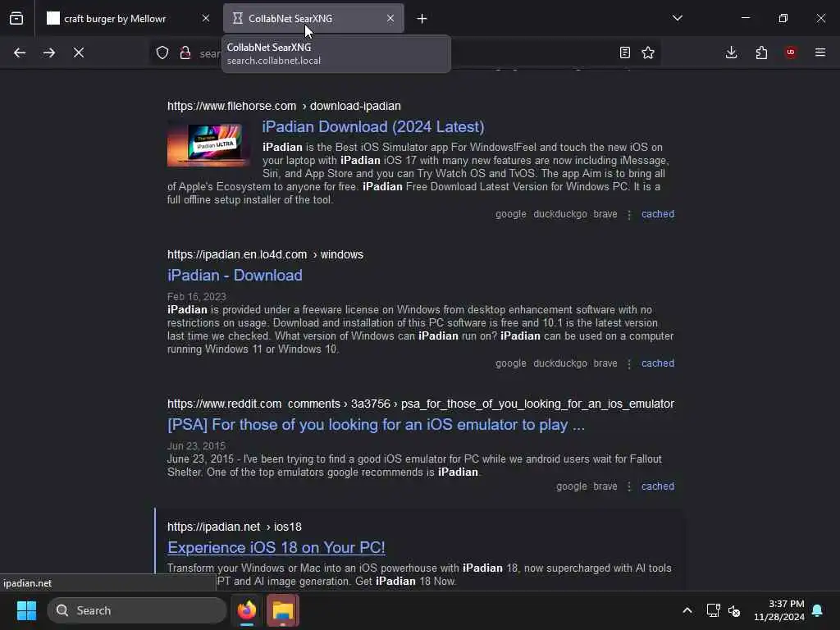
Task: Open the uBlock Origin extension icon
Action: click(791, 52)
